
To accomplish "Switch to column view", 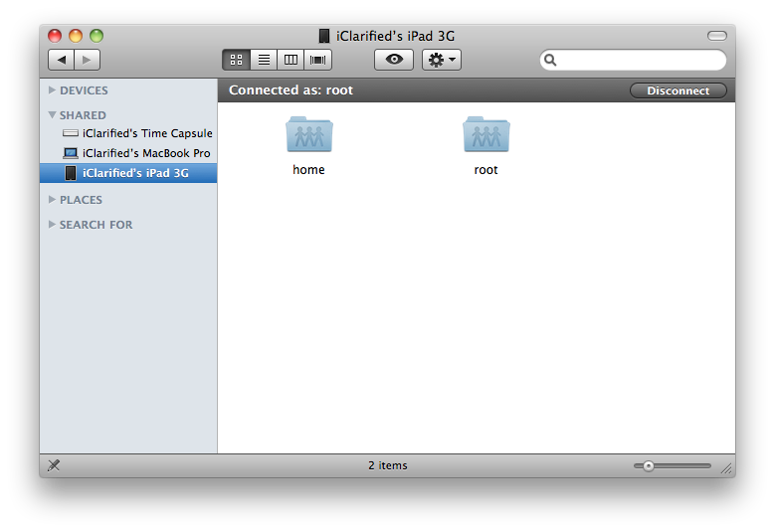I will click(x=291, y=60).
